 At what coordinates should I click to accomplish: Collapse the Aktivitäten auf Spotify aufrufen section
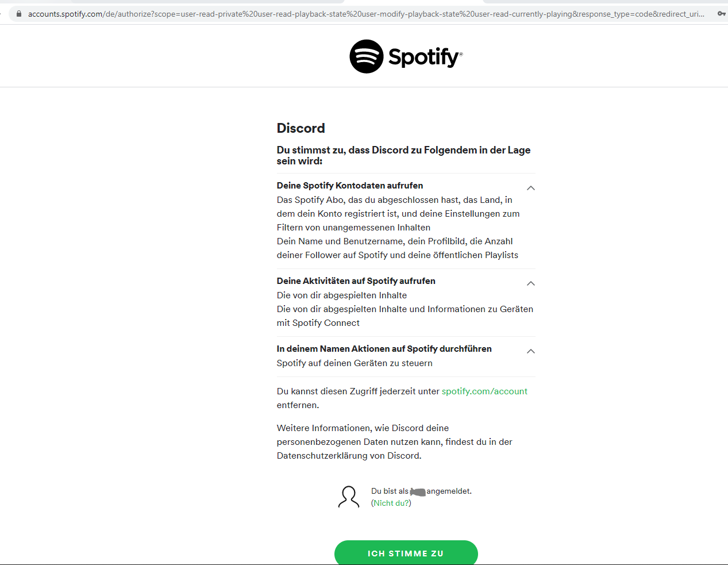click(531, 283)
